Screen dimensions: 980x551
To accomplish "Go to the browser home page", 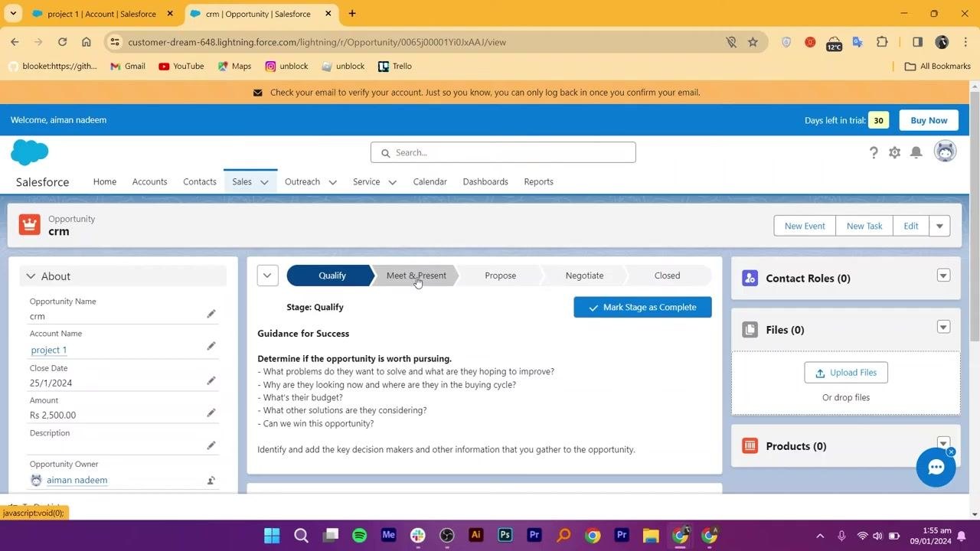I will click(87, 42).
